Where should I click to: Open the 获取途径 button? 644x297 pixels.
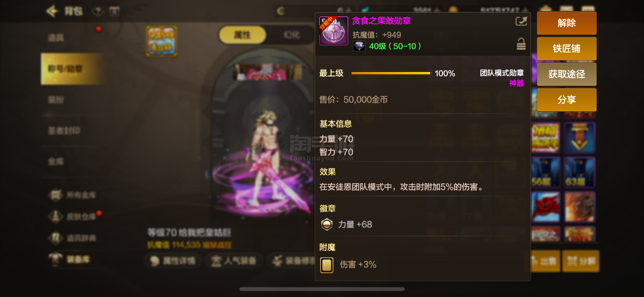coord(567,74)
